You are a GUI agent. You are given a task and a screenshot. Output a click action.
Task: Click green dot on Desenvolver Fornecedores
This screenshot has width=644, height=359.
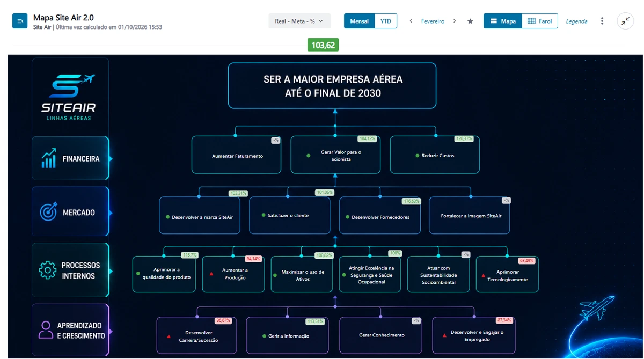[x=347, y=217]
